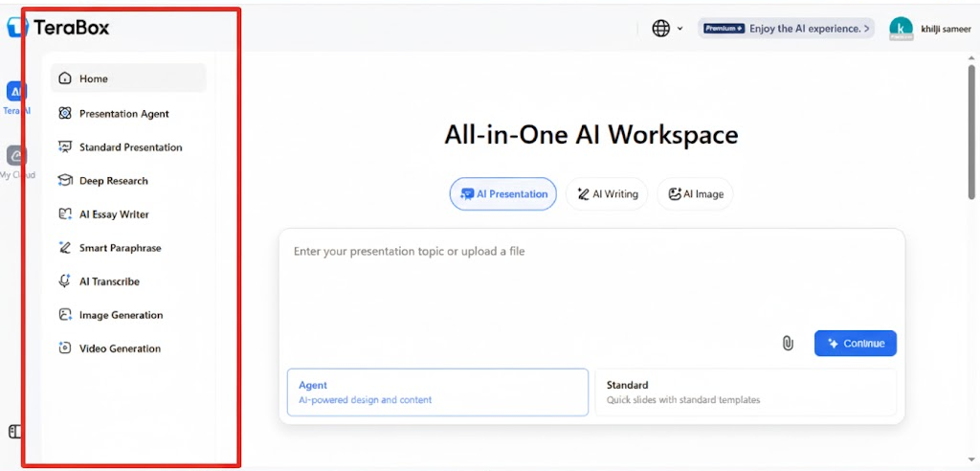Expand the language dropdown arrow
Screen dimensions: 980x471
click(680, 29)
